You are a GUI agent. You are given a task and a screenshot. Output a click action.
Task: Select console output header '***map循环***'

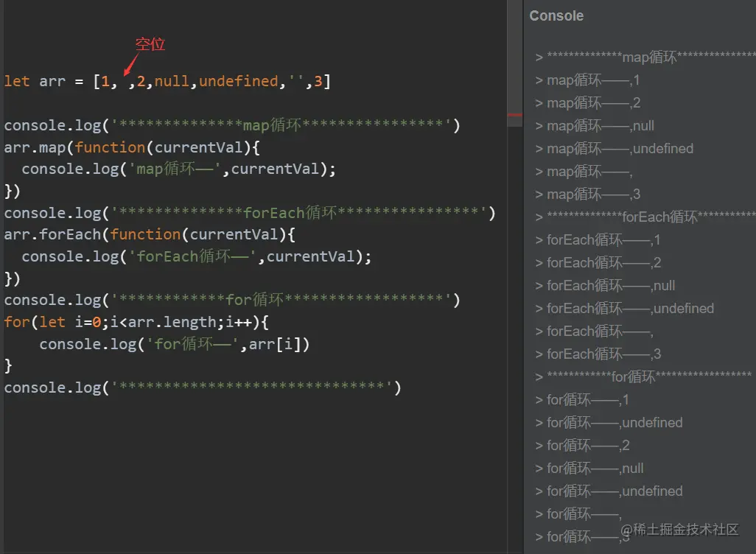coord(645,57)
